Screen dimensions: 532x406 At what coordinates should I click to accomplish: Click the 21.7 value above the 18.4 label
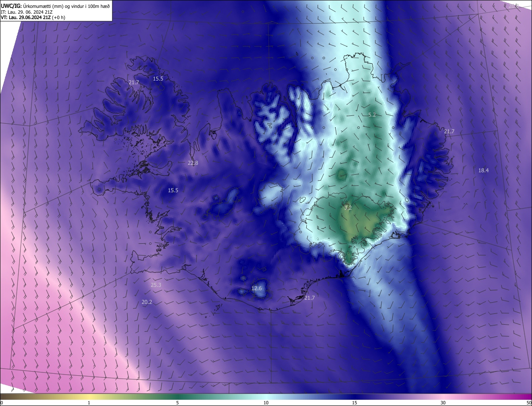click(449, 132)
